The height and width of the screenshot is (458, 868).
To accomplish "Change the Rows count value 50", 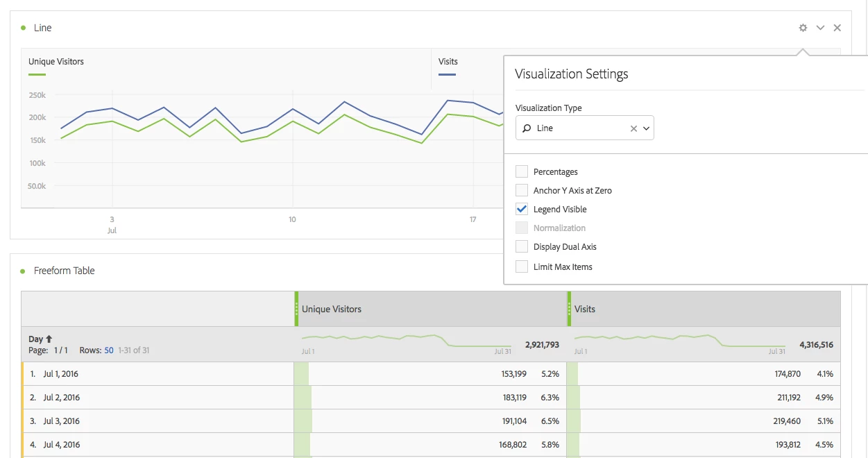I will point(109,350).
